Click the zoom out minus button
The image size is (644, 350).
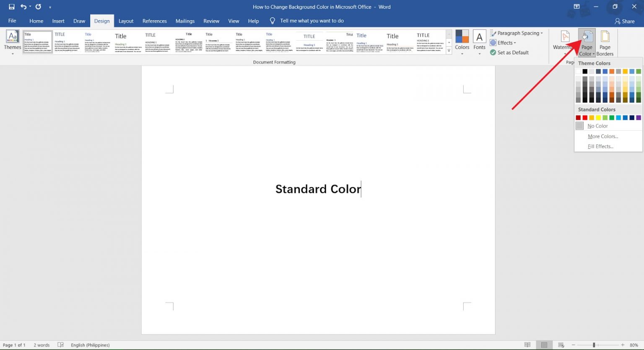(x=572, y=345)
